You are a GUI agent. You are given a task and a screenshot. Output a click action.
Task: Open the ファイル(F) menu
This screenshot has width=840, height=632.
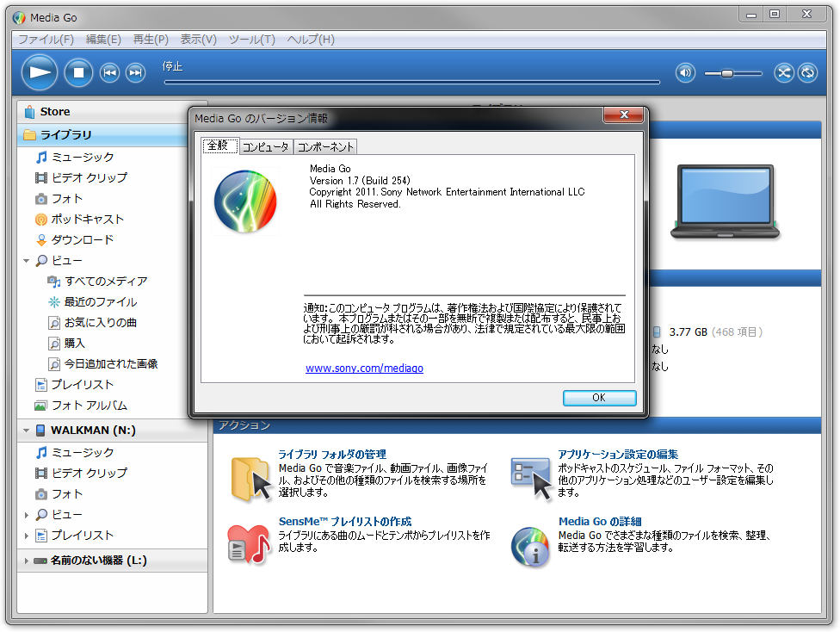[46, 39]
